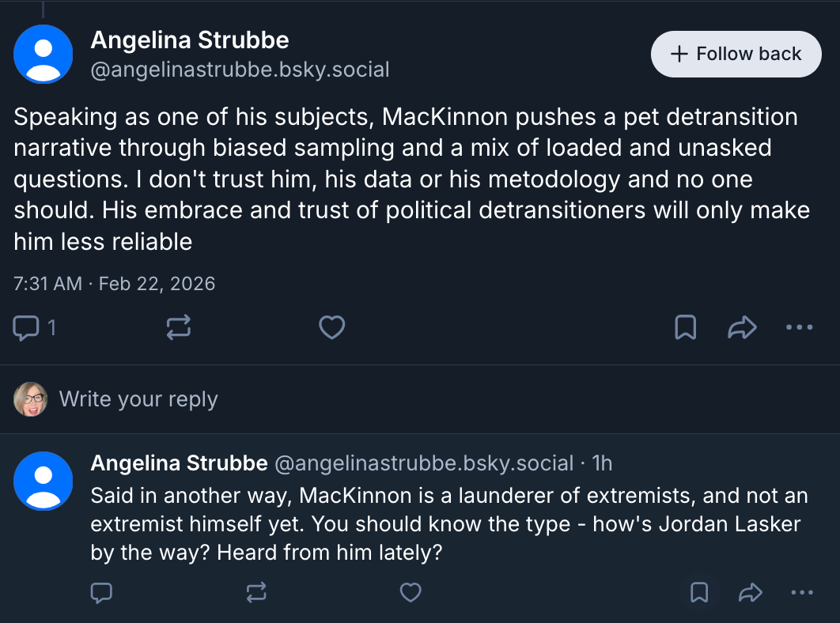Image resolution: width=840 pixels, height=623 pixels.
Task: Repost the reply mentioning Jordan Lasker
Action: click(x=256, y=592)
